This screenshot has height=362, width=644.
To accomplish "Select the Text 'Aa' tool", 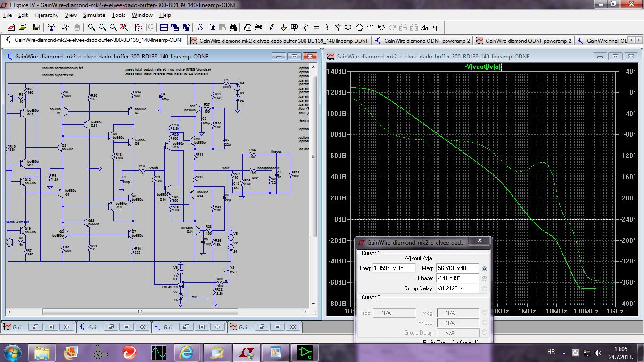I will pos(424,27).
